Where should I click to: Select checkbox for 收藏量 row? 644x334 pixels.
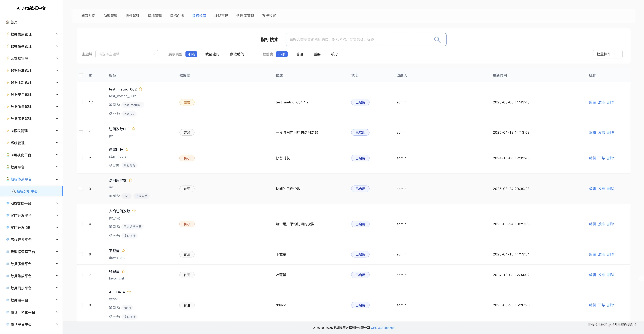coord(81,275)
